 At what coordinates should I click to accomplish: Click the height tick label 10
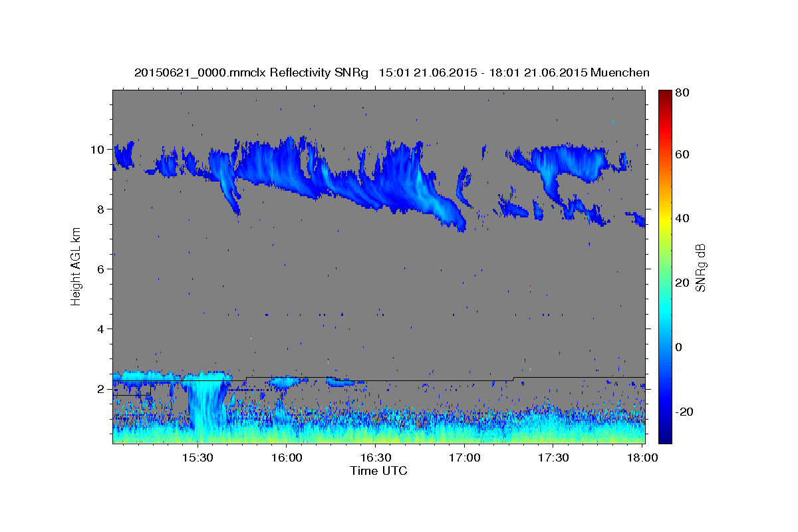(x=99, y=150)
